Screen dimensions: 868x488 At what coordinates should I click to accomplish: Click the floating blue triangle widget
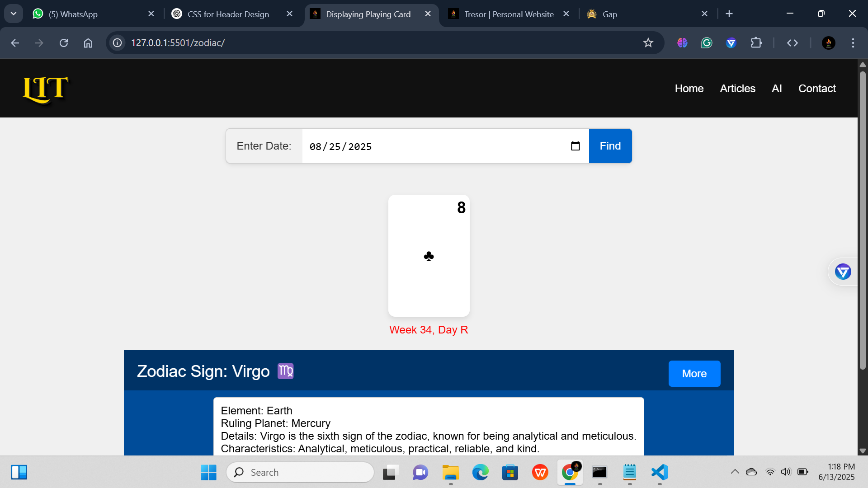[843, 272]
